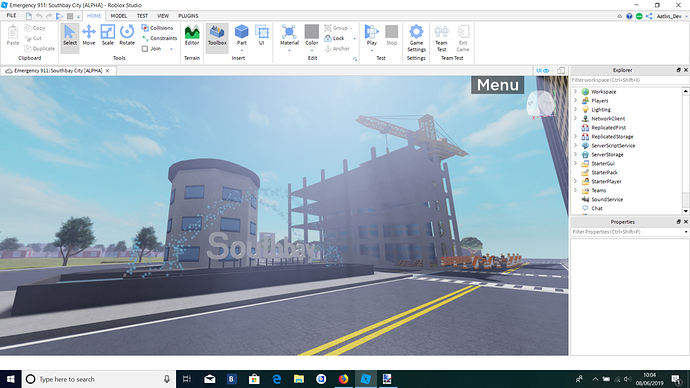Click the Menu button in viewport
Screen dimensions: 690x388
[x=497, y=85]
